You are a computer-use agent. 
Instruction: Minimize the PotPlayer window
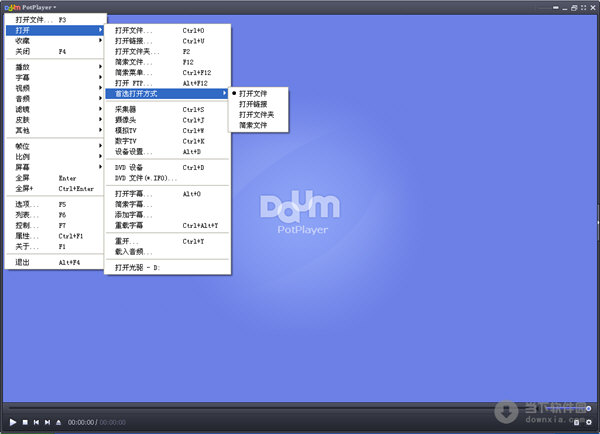(565, 8)
